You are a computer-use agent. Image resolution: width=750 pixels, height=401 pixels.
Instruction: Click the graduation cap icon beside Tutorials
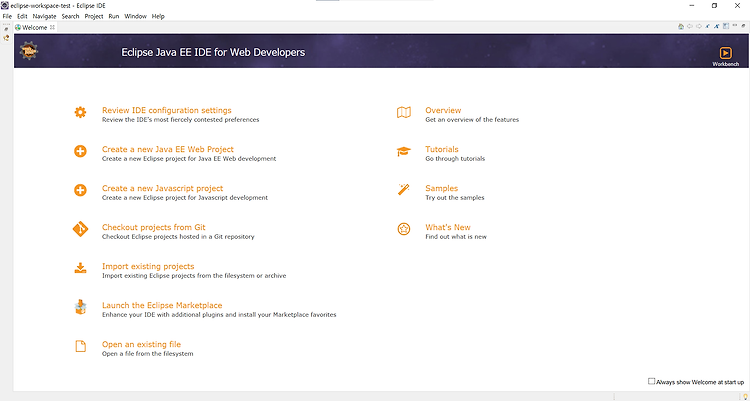tap(404, 151)
